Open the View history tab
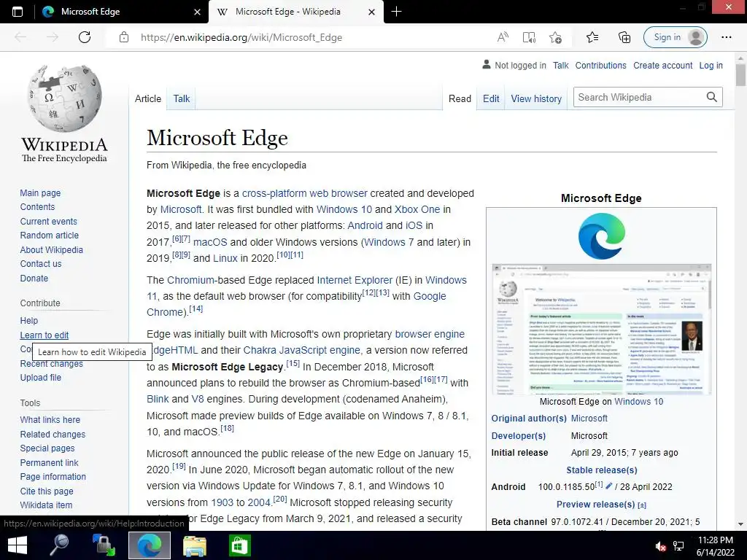The image size is (747, 560). (x=536, y=98)
